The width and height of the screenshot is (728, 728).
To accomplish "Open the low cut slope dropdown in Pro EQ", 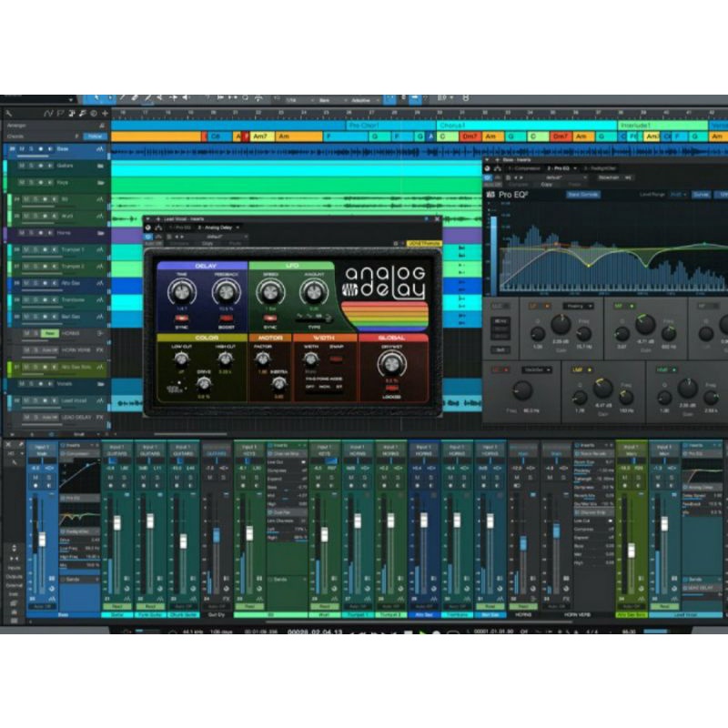I will pos(537,370).
